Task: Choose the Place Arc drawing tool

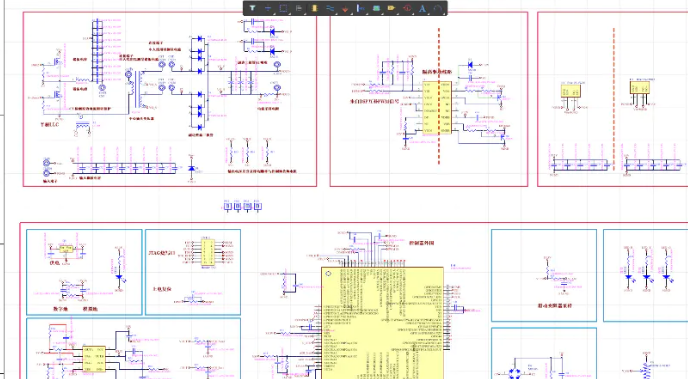Action: coord(437,8)
